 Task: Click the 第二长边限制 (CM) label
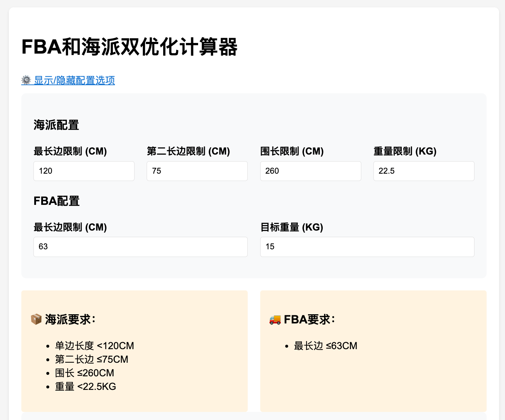[188, 151]
